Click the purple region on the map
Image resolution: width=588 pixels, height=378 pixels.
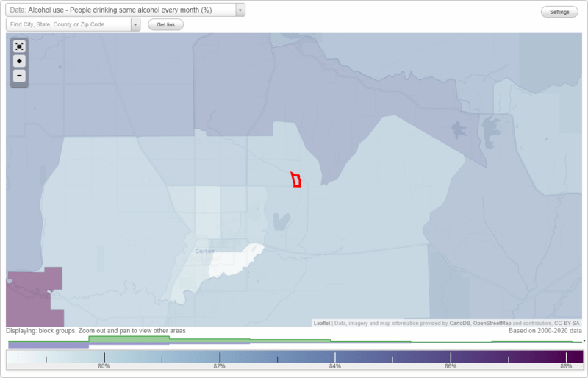[x=30, y=300]
